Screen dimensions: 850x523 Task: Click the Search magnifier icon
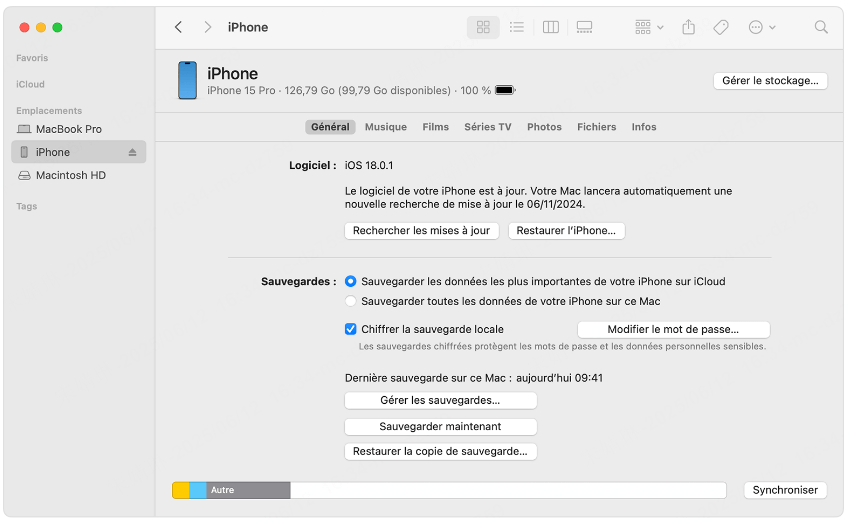(821, 27)
